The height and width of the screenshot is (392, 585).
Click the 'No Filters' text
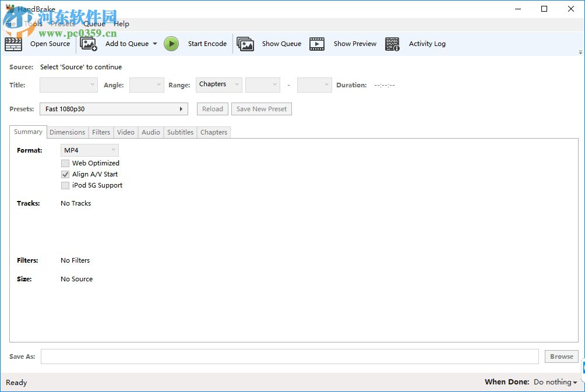point(75,260)
